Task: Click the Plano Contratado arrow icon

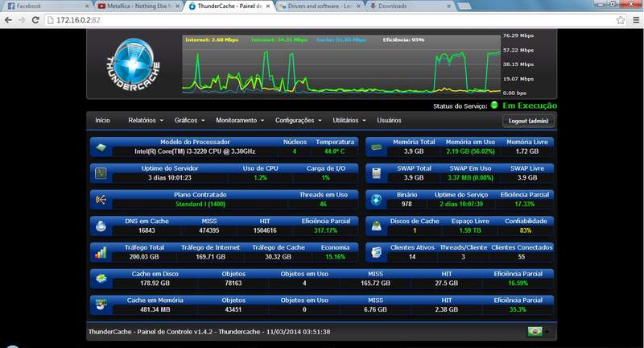Action: (101, 200)
